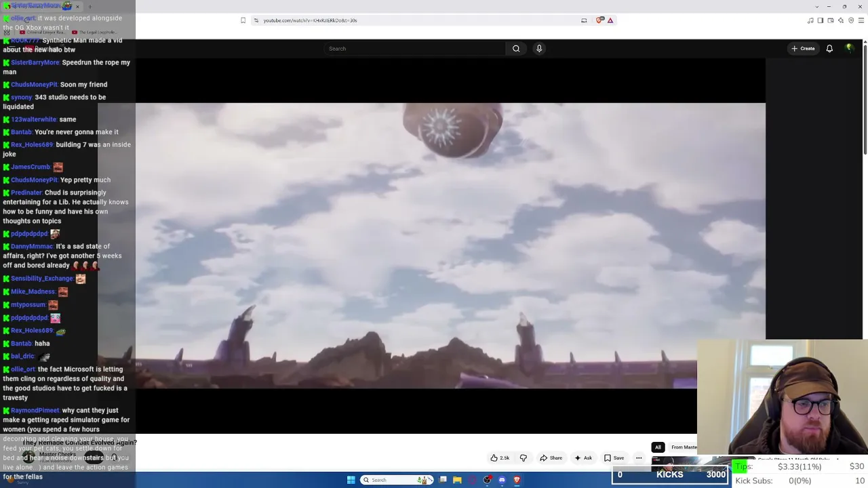Focus the YouTube search field

pyautogui.click(x=416, y=49)
